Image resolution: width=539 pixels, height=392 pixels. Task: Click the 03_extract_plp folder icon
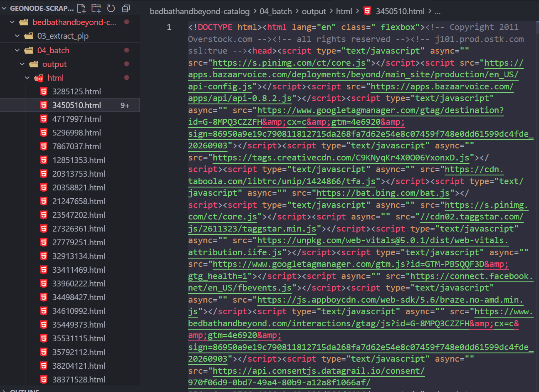pos(29,36)
